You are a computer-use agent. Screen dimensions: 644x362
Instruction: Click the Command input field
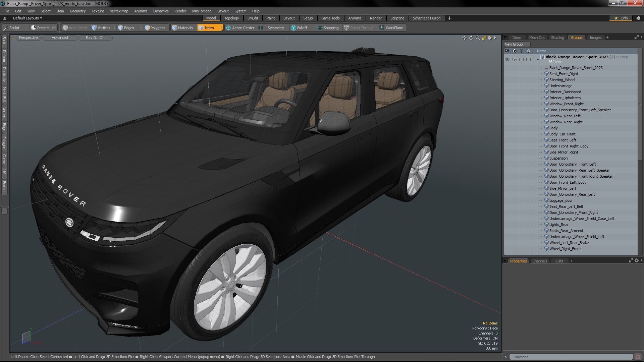571,357
